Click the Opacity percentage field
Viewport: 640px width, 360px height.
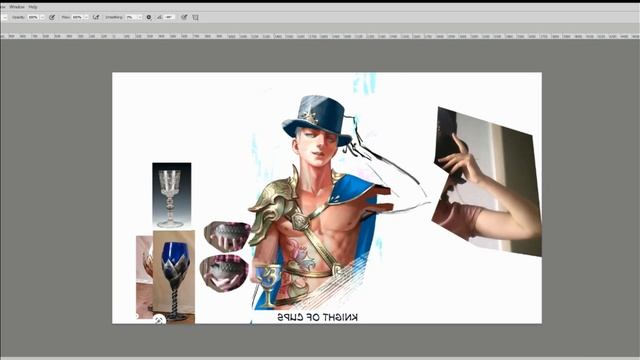pyautogui.click(x=33, y=17)
